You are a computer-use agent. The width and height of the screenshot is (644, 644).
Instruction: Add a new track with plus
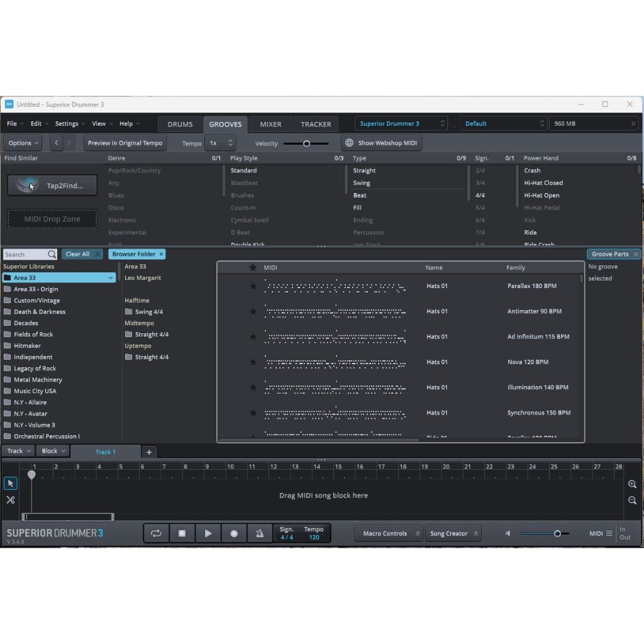point(149,452)
